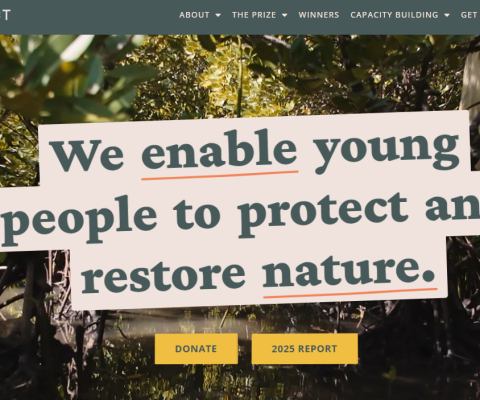This screenshot has width=480, height=400.
Task: Click the word "young" in the headline
Action: click(387, 151)
